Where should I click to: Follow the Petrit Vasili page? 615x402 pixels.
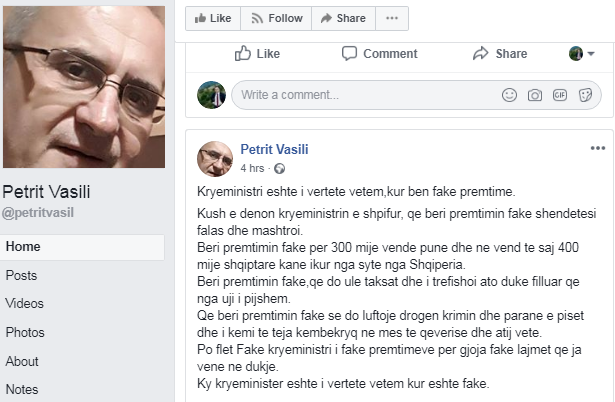pyautogui.click(x=276, y=18)
